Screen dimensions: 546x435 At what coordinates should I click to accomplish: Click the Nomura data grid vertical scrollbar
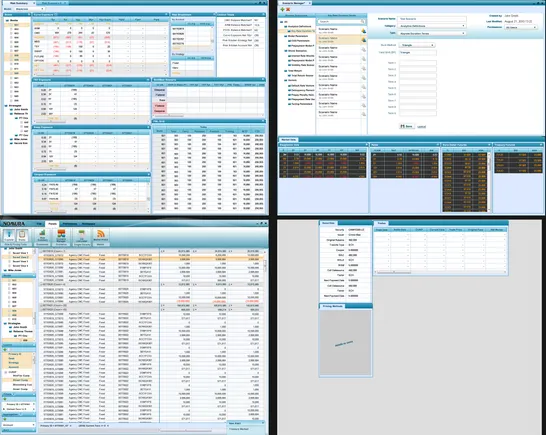point(265,266)
